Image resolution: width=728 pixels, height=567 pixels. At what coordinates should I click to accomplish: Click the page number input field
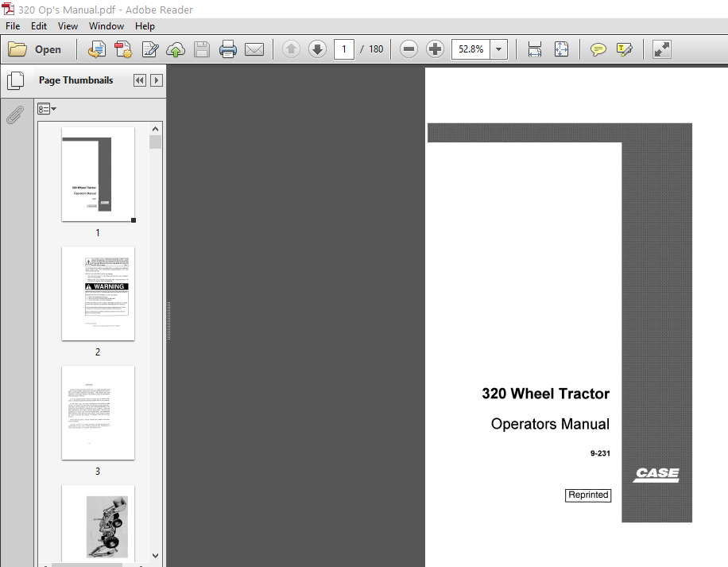pos(343,49)
